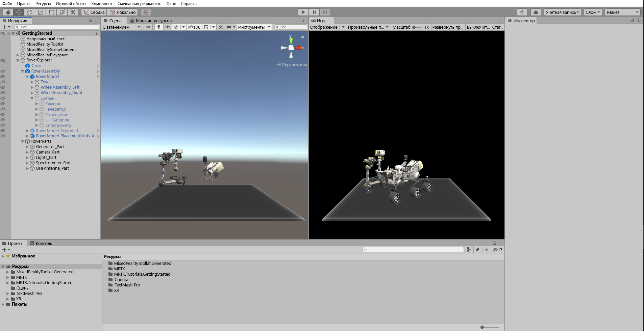Viewport: 644px width, 331px height.
Task: Select the combined Transform tool
Action: click(x=62, y=12)
